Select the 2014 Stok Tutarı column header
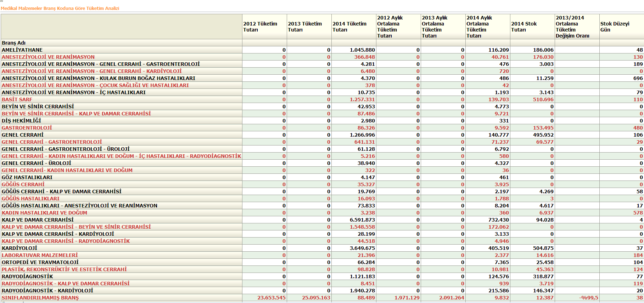Image resolution: width=644 pixels, height=303 pixels. point(532,27)
